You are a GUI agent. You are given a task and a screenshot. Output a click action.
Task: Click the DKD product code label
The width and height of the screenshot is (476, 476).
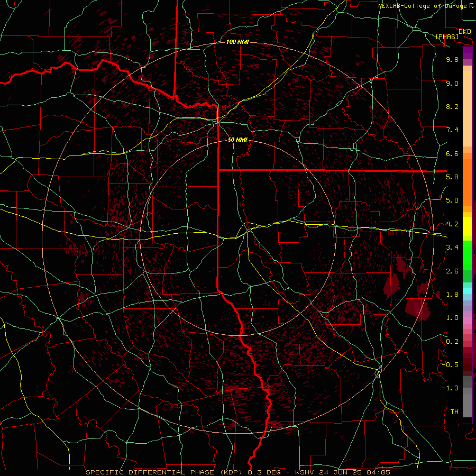(x=465, y=32)
